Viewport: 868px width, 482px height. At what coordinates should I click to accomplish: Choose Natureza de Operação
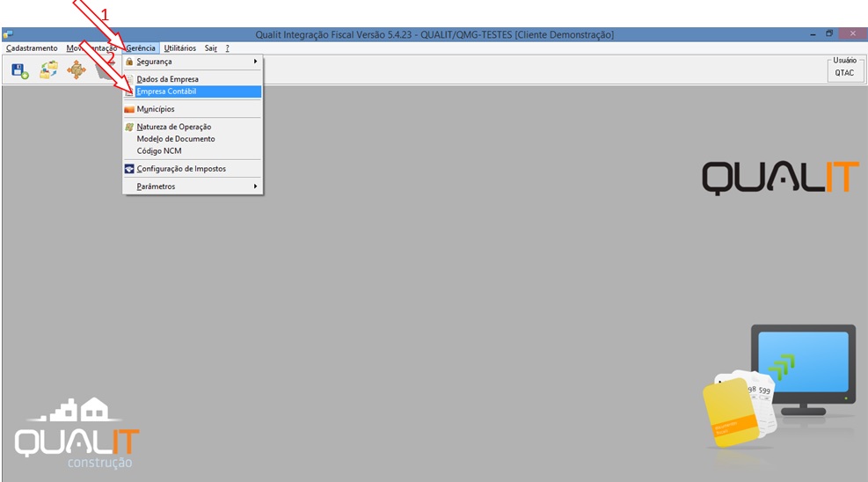pos(192,127)
